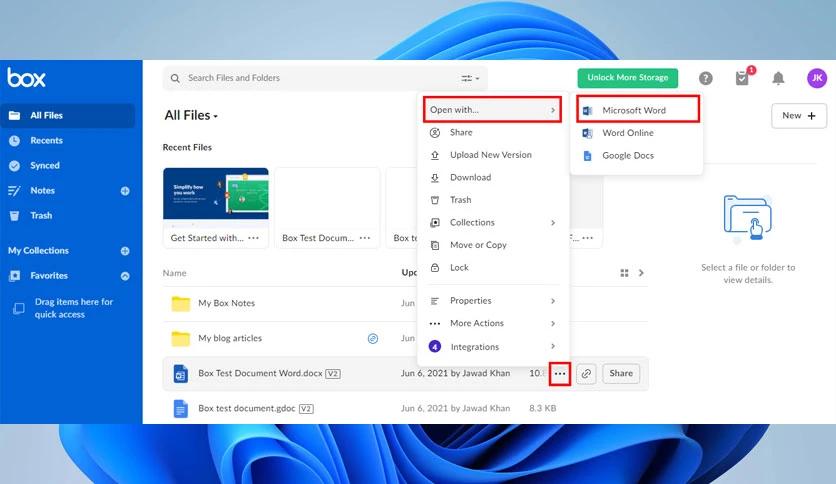
Task: Select Share in the context menu
Action: (492, 132)
